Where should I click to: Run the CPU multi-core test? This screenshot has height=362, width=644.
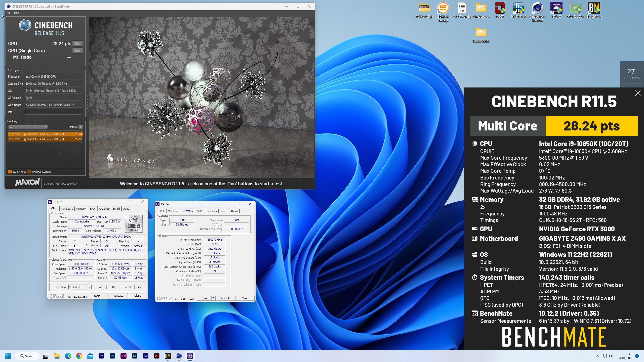click(78, 43)
